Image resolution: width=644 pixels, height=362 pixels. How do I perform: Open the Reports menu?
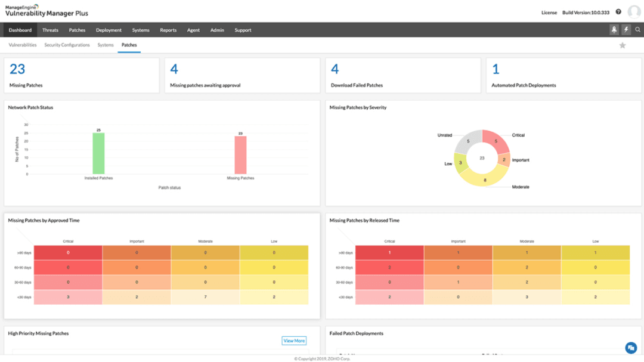pos(168,29)
